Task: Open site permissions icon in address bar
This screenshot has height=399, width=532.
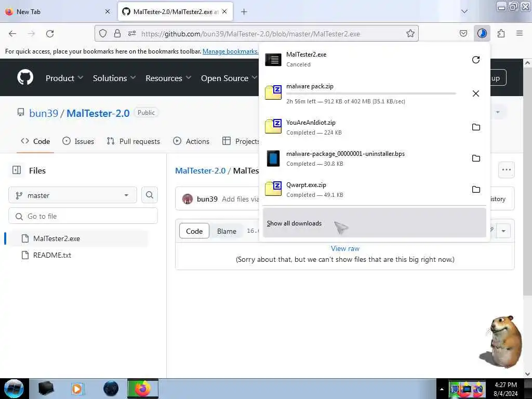Action: pyautogui.click(x=132, y=33)
